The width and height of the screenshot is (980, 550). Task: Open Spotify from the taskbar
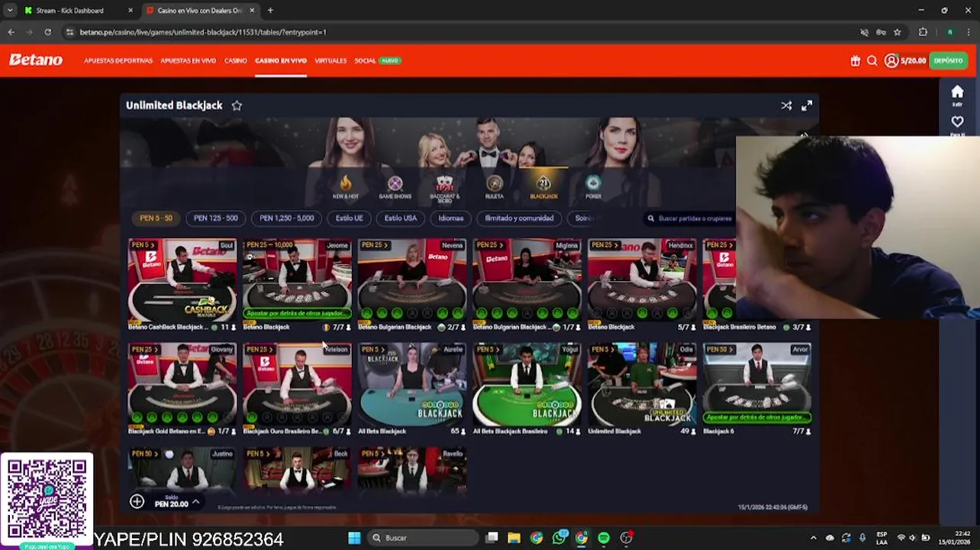[604, 538]
